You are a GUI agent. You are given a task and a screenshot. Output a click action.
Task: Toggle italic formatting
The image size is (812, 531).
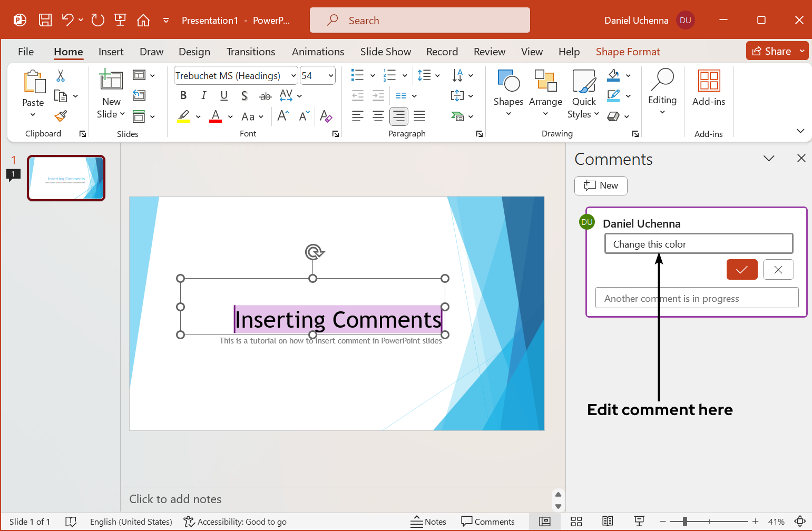[x=203, y=95]
